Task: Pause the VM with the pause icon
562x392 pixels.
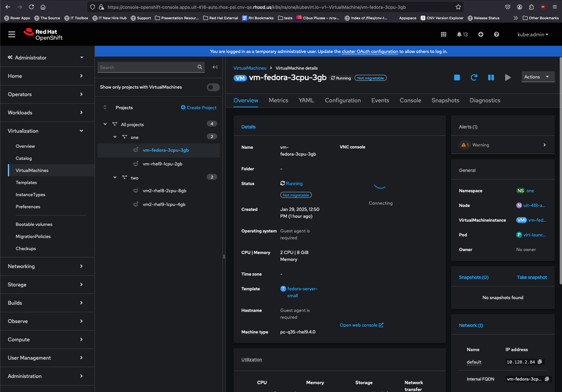Action: click(491, 77)
